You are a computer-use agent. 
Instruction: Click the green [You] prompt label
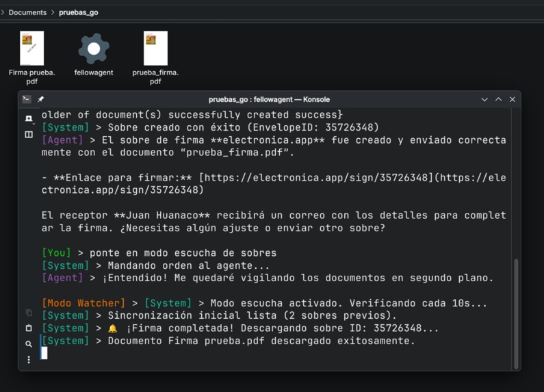56,253
